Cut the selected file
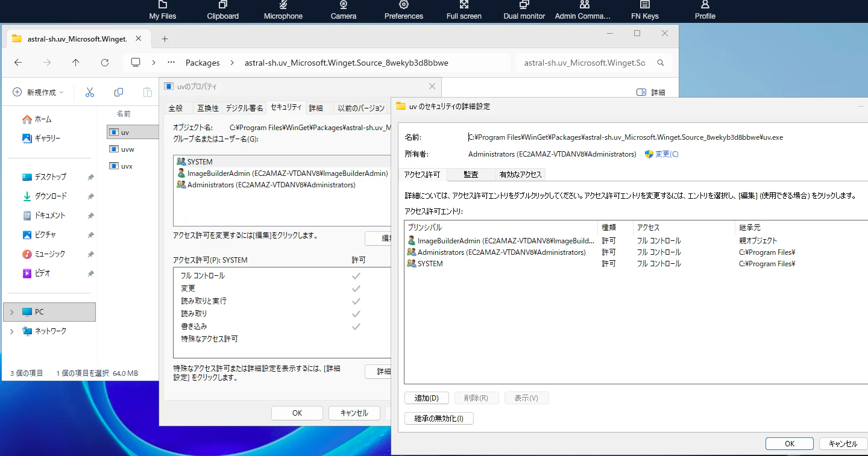The height and width of the screenshot is (456, 868). coord(90,92)
